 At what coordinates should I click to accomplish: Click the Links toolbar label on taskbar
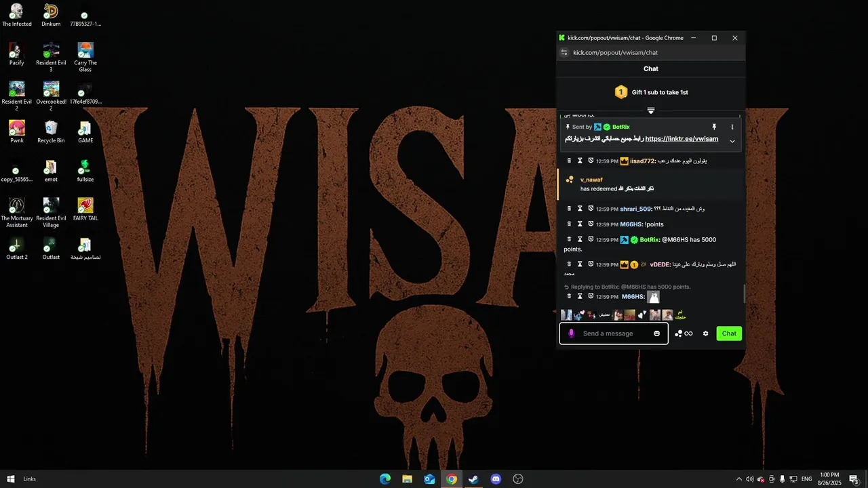29,479
